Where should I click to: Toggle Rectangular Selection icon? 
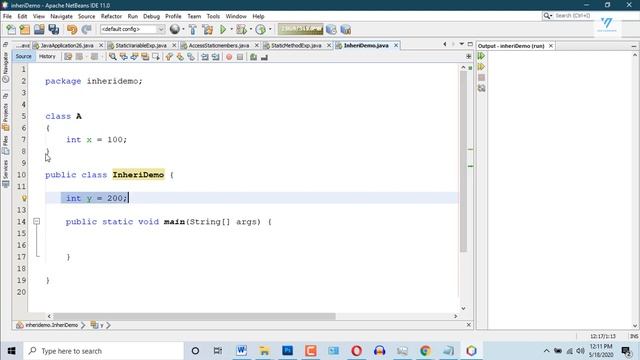pyautogui.click(x=156, y=57)
